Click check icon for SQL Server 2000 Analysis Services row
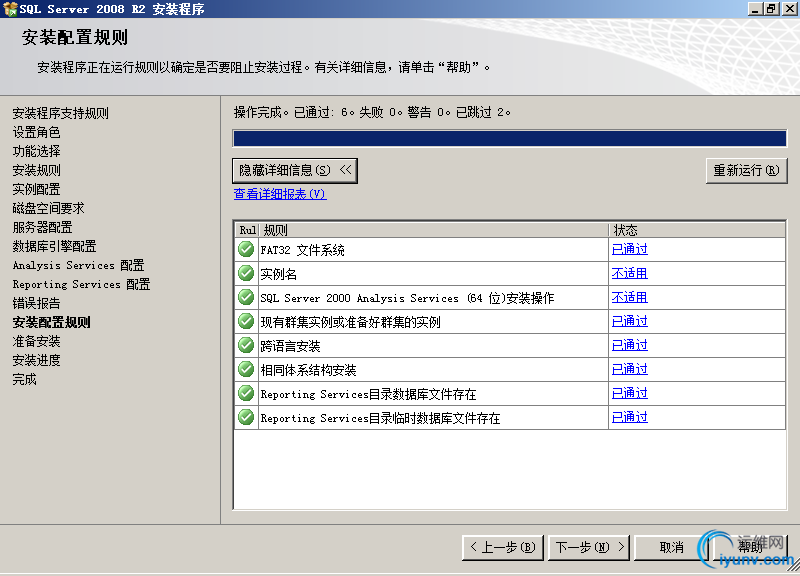This screenshot has width=800, height=576. [x=246, y=297]
